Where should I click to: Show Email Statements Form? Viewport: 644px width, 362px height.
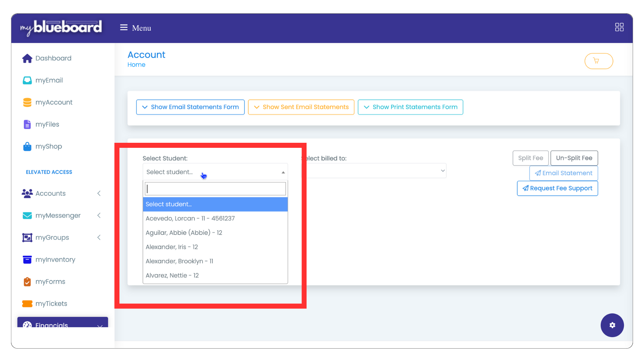[x=190, y=107]
